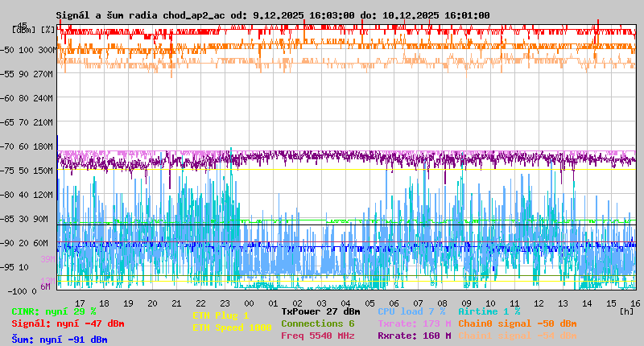
Task: Select the ETH Plug legend entry
Action: pos(221,315)
